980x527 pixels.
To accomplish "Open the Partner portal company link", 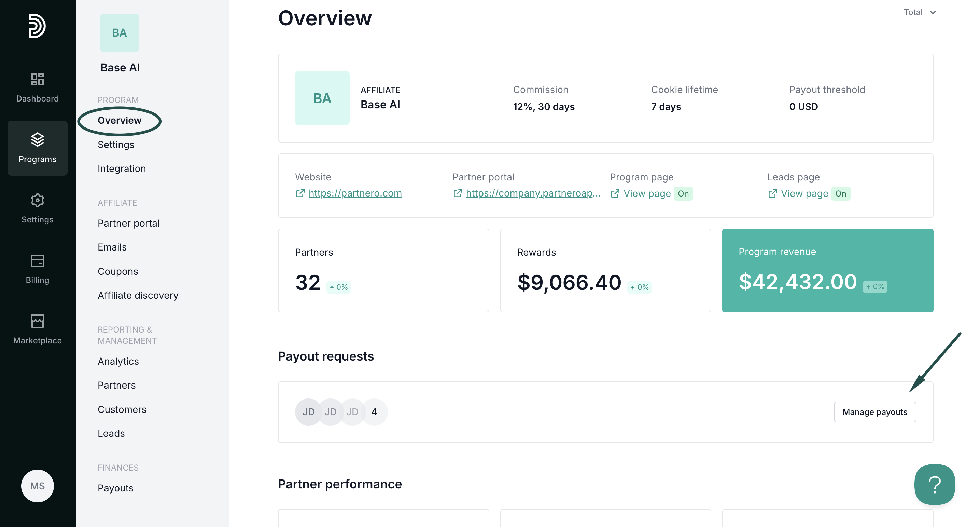I will point(533,193).
